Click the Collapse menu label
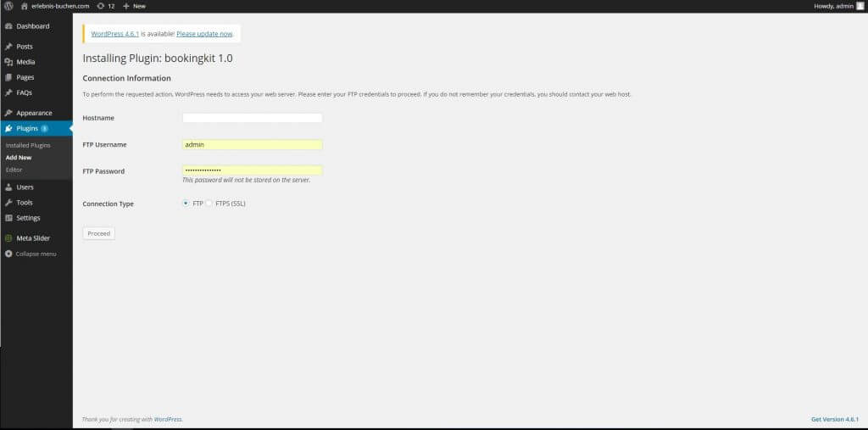 coord(36,254)
